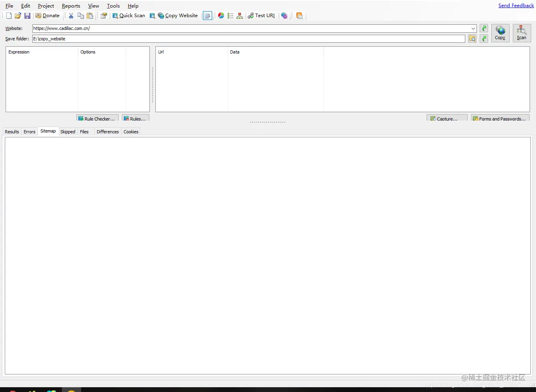The width and height of the screenshot is (536, 392).
Task: Open project via the folder icon
Action: (18, 16)
